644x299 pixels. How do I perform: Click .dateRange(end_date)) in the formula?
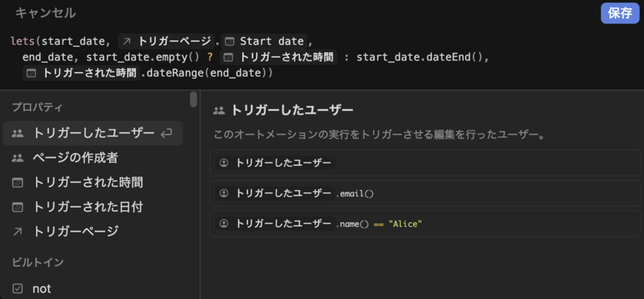pos(207,73)
